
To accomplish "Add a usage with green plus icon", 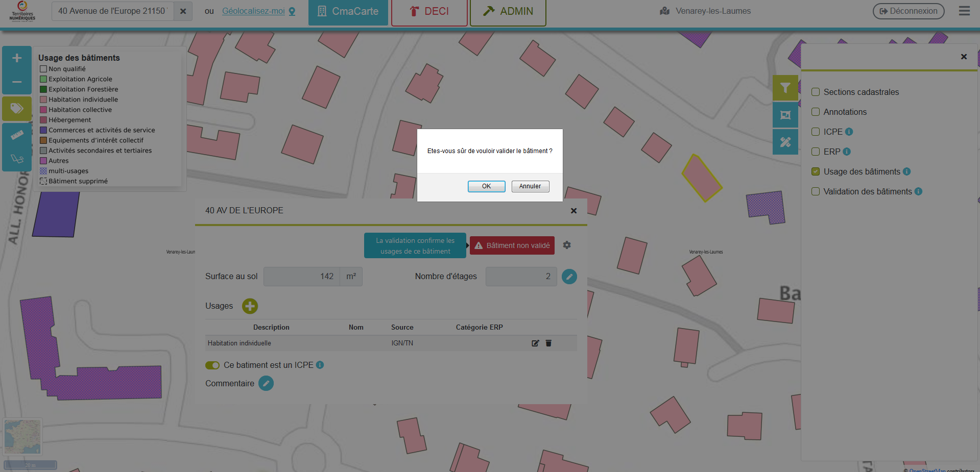I will pyautogui.click(x=250, y=306).
